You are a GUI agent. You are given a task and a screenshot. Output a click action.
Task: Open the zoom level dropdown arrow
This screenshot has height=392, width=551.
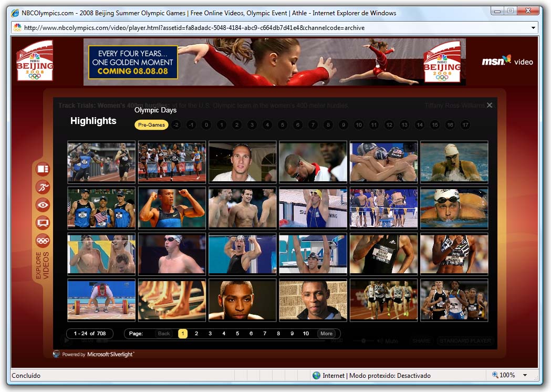[x=525, y=375]
